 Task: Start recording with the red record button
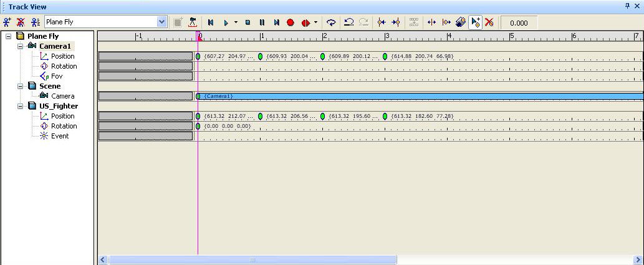point(291,22)
